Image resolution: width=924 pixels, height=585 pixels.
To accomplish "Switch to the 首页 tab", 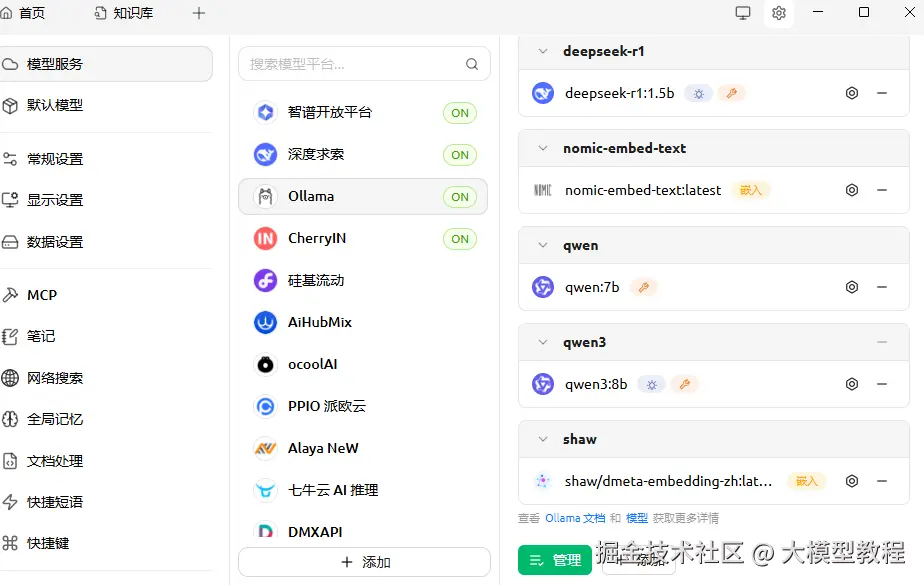I will (24, 13).
